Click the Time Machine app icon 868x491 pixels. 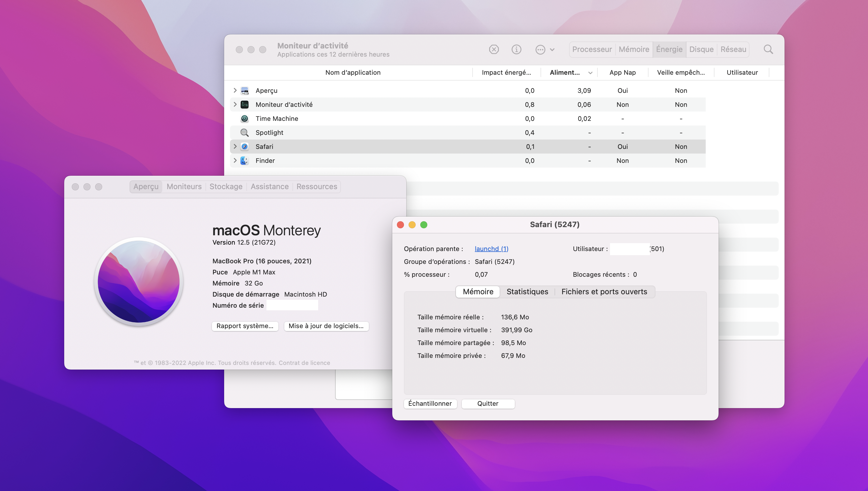point(244,119)
